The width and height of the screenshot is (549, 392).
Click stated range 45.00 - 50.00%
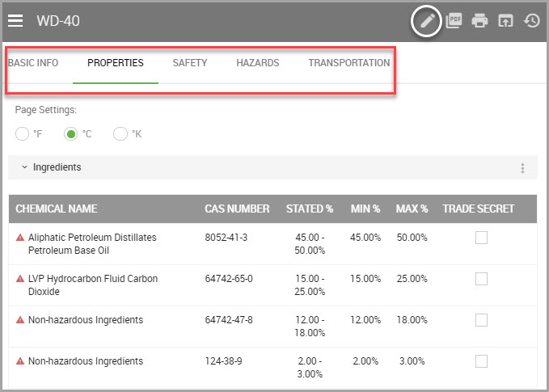[x=310, y=244]
